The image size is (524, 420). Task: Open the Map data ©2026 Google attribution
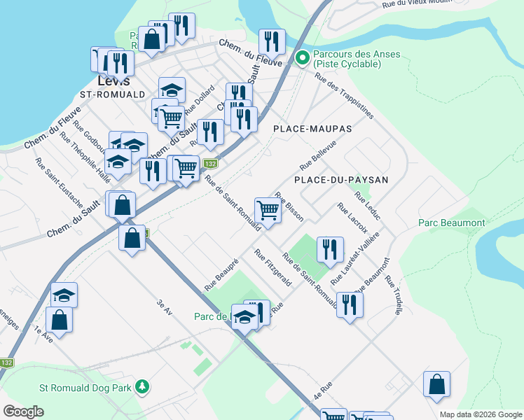coord(481,415)
